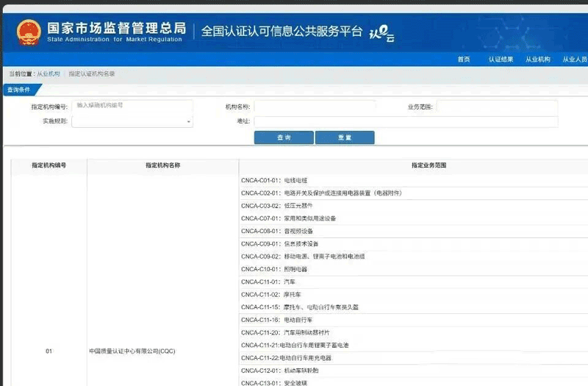Click the national emblem logo
This screenshot has height=386, width=588.
pos(29,32)
